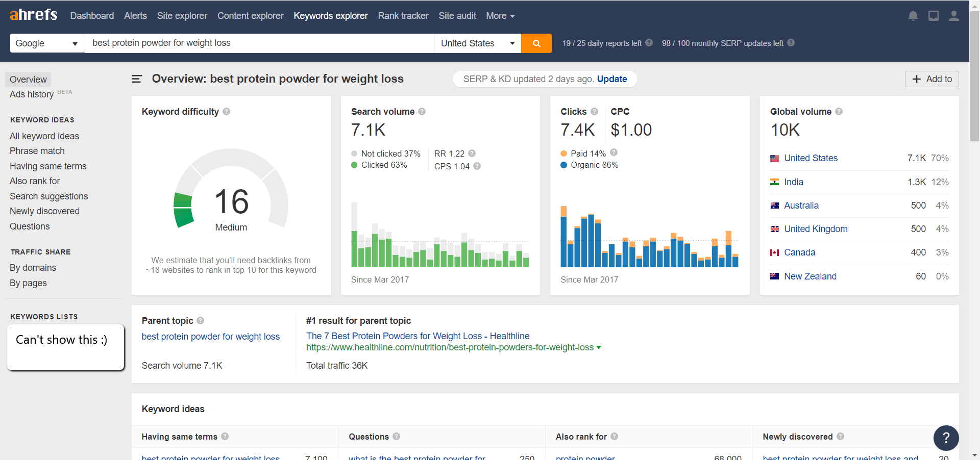Open Traffic share By pages
The height and width of the screenshot is (460, 980).
point(28,283)
